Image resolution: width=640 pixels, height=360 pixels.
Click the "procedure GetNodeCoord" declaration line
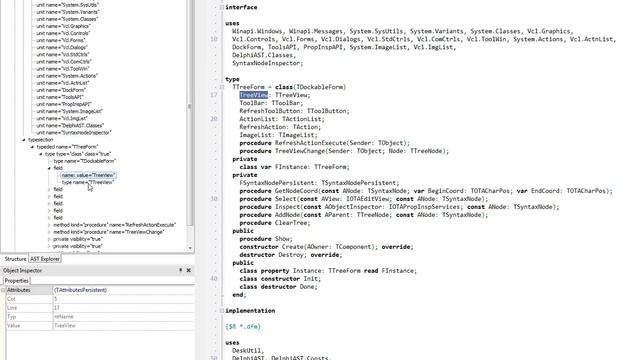pyautogui.click(x=426, y=191)
